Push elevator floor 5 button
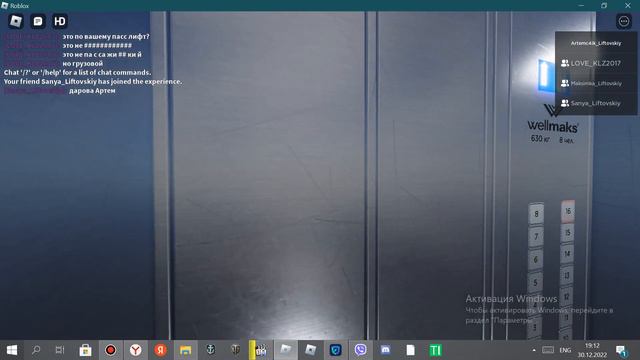 tap(535, 282)
